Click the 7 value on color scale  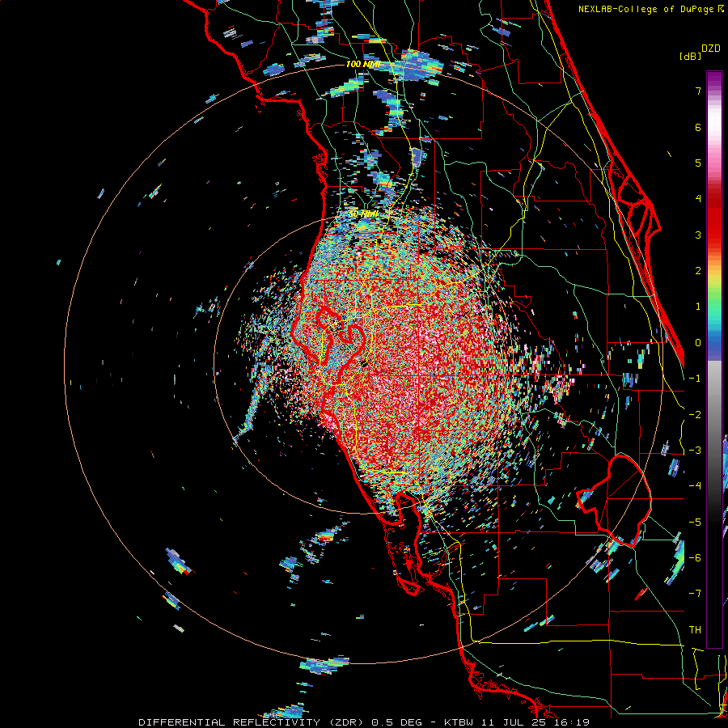698,91
